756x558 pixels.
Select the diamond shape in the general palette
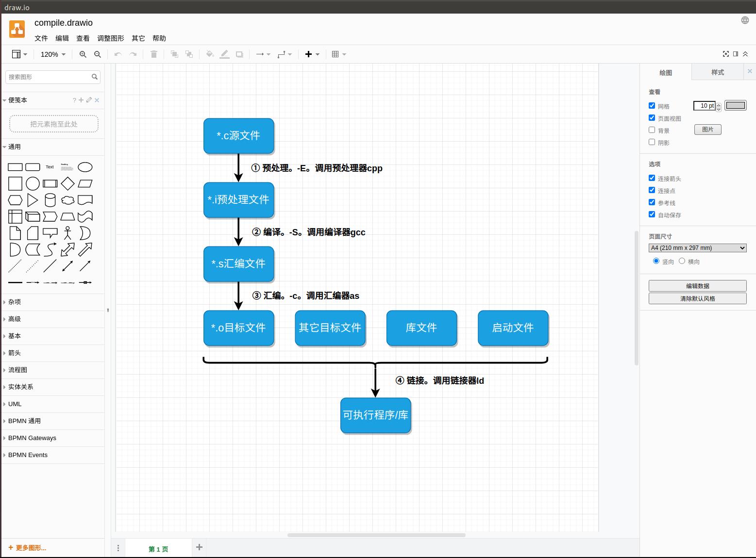pos(68,183)
